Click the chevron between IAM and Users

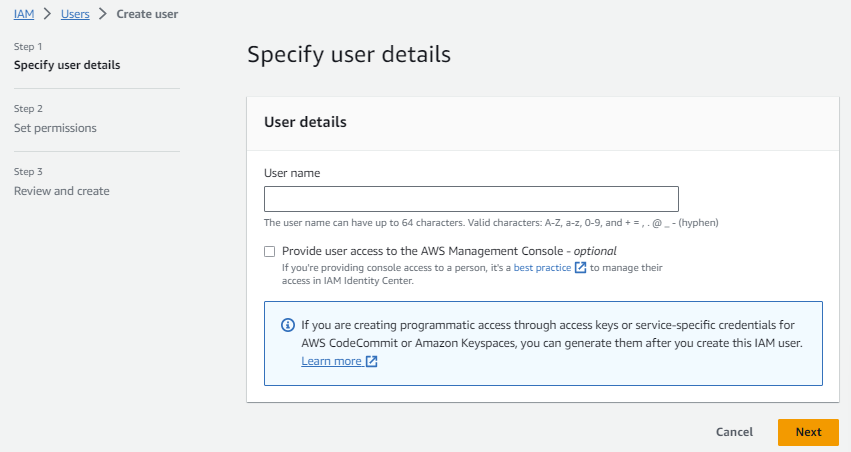pyautogui.click(x=46, y=14)
